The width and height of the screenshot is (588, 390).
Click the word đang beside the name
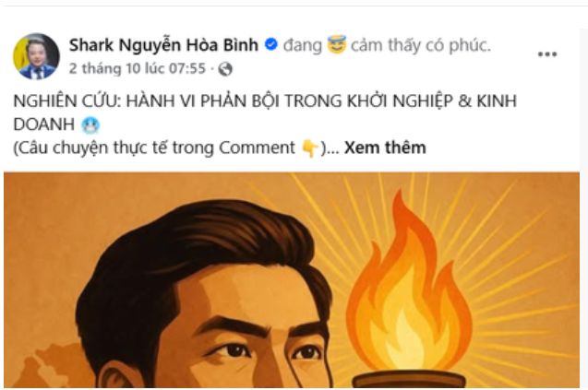point(303,45)
